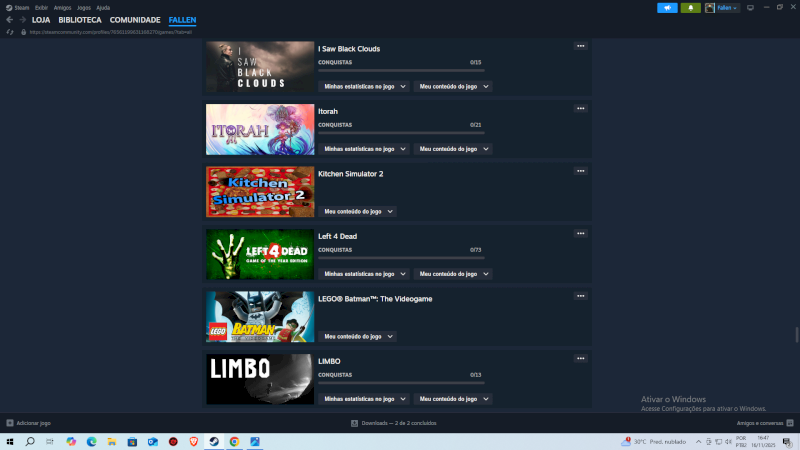Image resolution: width=800 pixels, height=450 pixels.
Task: Click the LEGO Batman game thumbnail
Action: click(260, 317)
